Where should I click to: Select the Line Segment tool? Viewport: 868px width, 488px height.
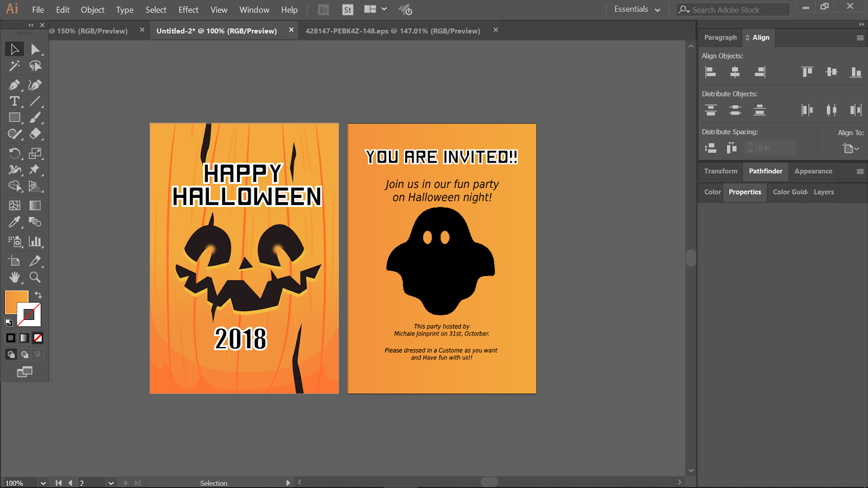(x=35, y=101)
